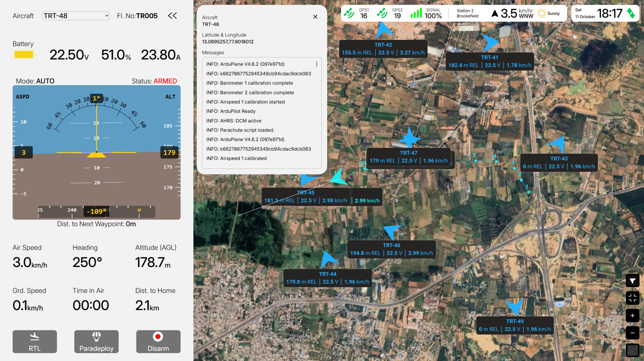Click the map zoom out minus button
The height and width of the screenshot is (361, 644).
pyautogui.click(x=632, y=333)
